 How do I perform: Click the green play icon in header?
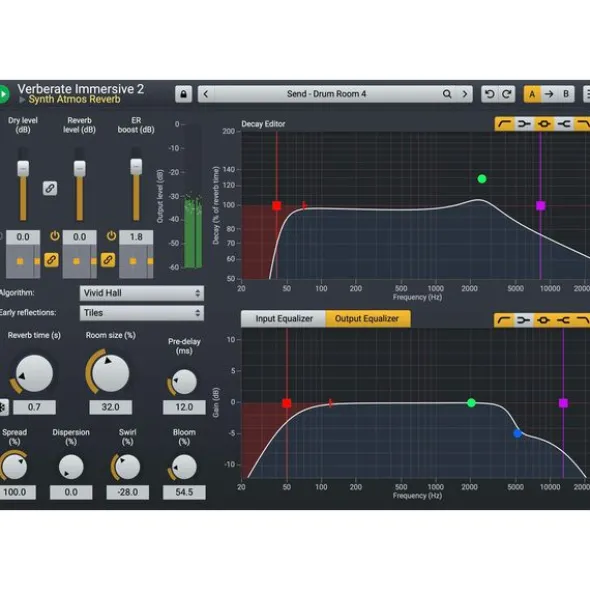click(4, 94)
